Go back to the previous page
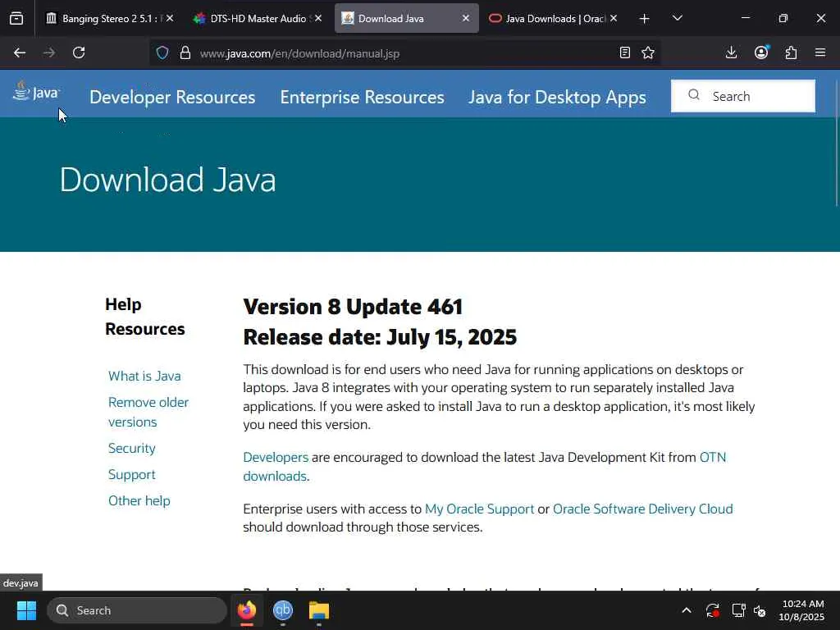This screenshot has height=630, width=840. coord(20,52)
